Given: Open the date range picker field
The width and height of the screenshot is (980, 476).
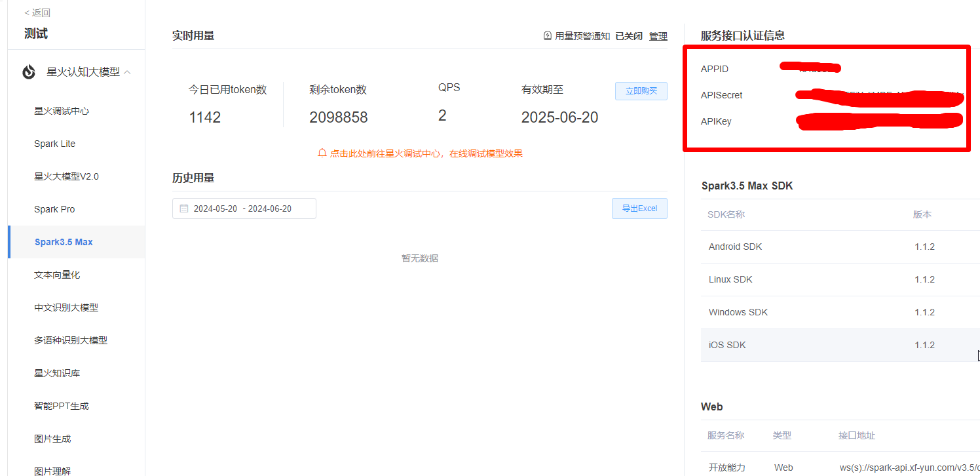Looking at the screenshot, I should 244,208.
